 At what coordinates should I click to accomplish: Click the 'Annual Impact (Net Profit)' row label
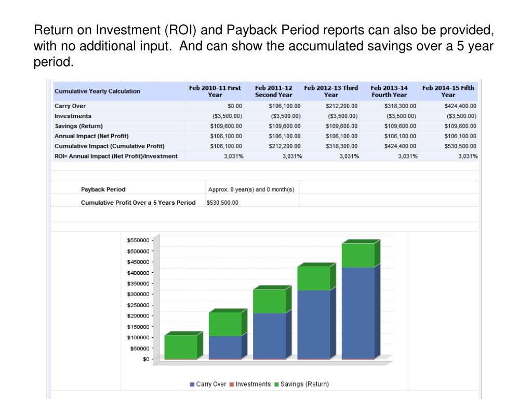point(91,136)
